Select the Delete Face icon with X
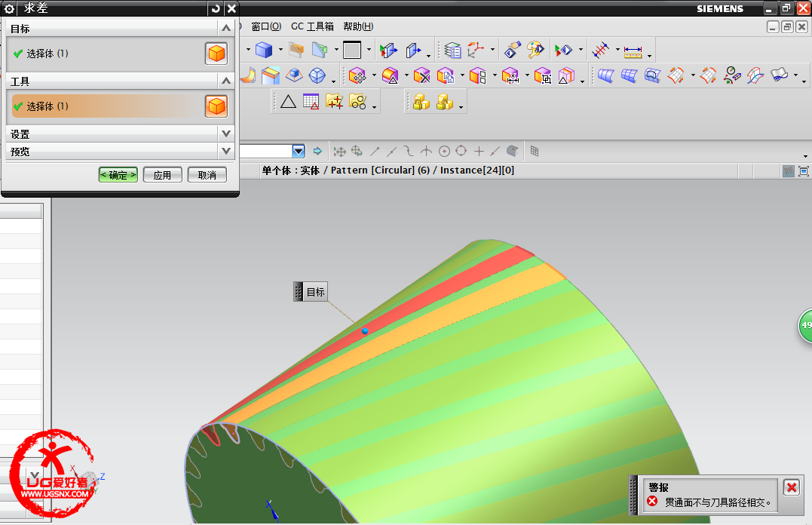 tap(421, 76)
